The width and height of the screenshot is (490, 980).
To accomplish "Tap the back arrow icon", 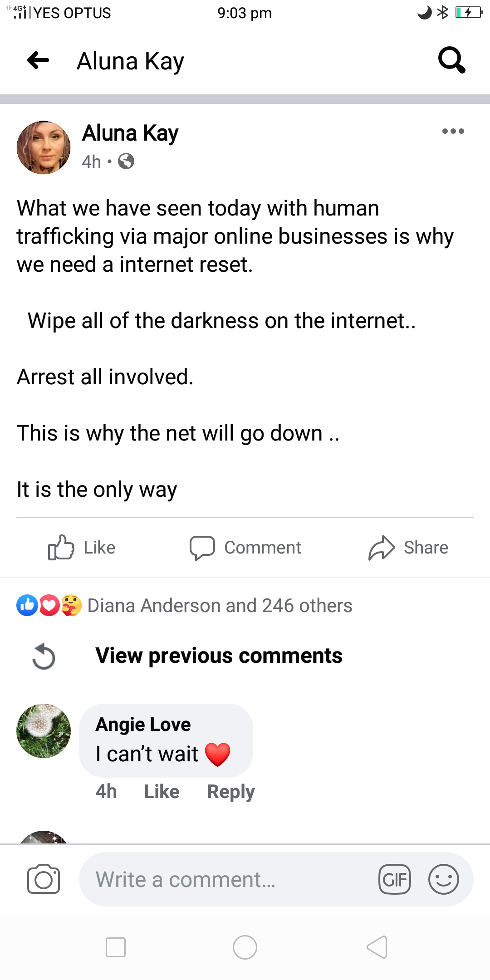I will (x=38, y=60).
